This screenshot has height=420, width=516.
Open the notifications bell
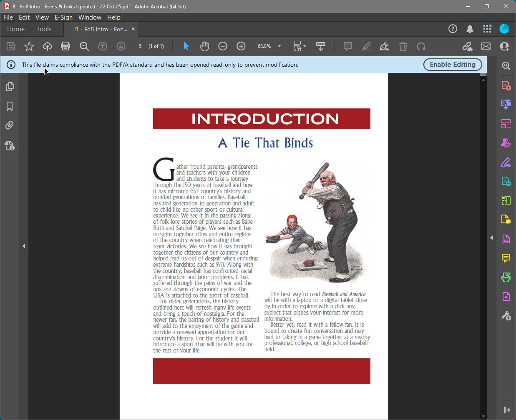click(470, 29)
